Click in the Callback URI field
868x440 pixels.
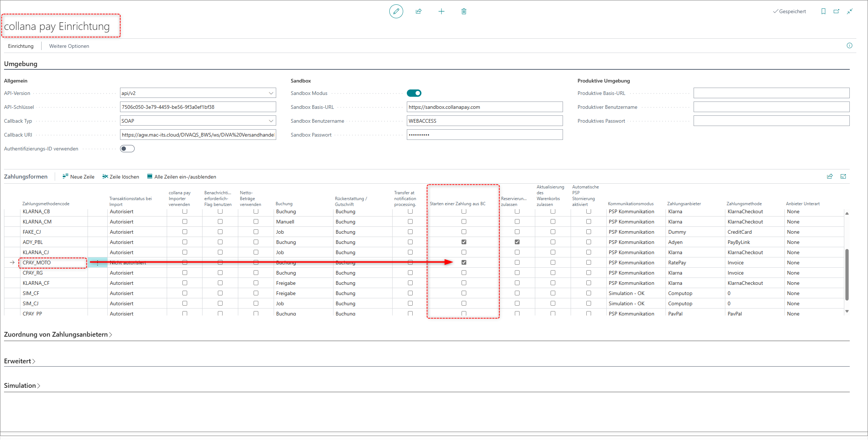(x=198, y=135)
